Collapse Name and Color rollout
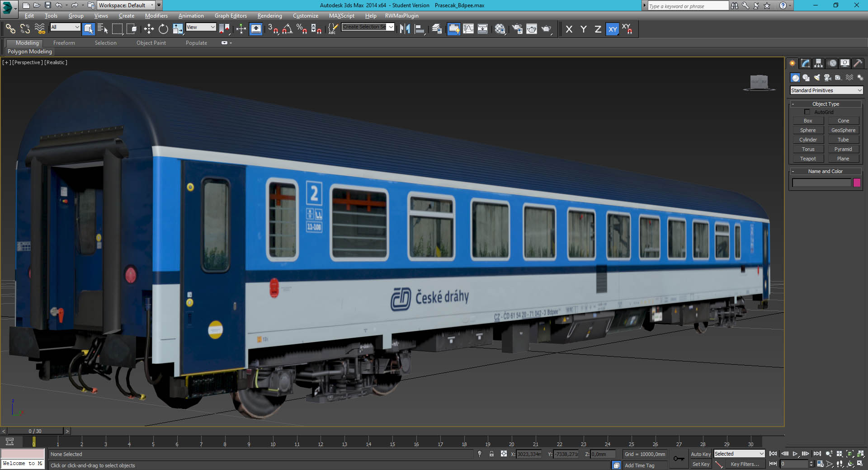Viewport: 868px width, 470px height. click(x=826, y=171)
